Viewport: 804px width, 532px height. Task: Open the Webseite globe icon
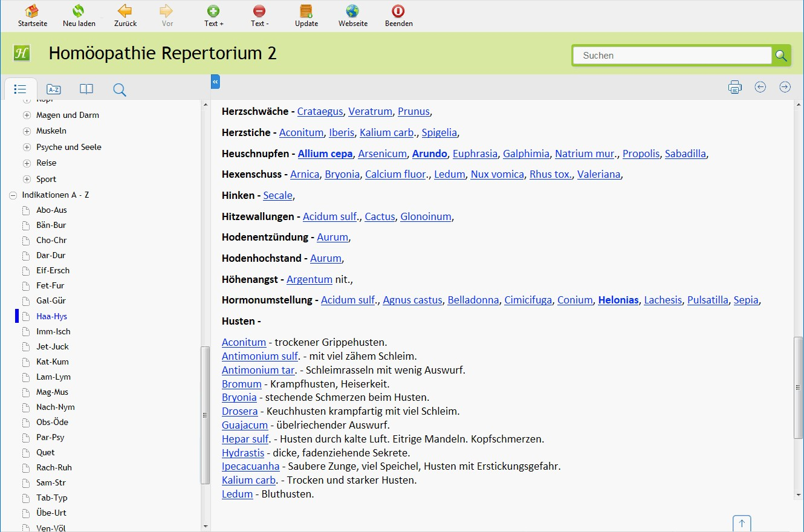(352, 11)
